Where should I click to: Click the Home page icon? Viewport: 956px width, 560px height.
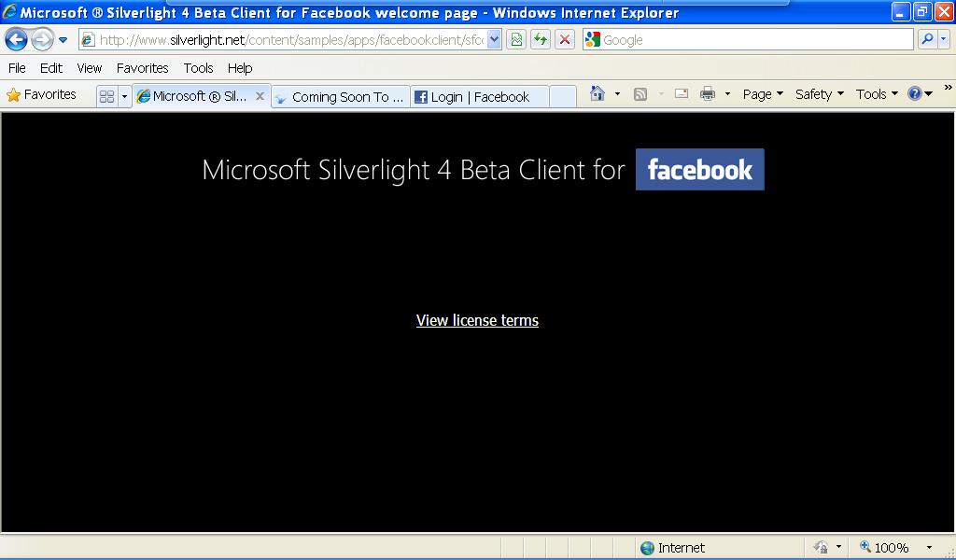pyautogui.click(x=597, y=94)
